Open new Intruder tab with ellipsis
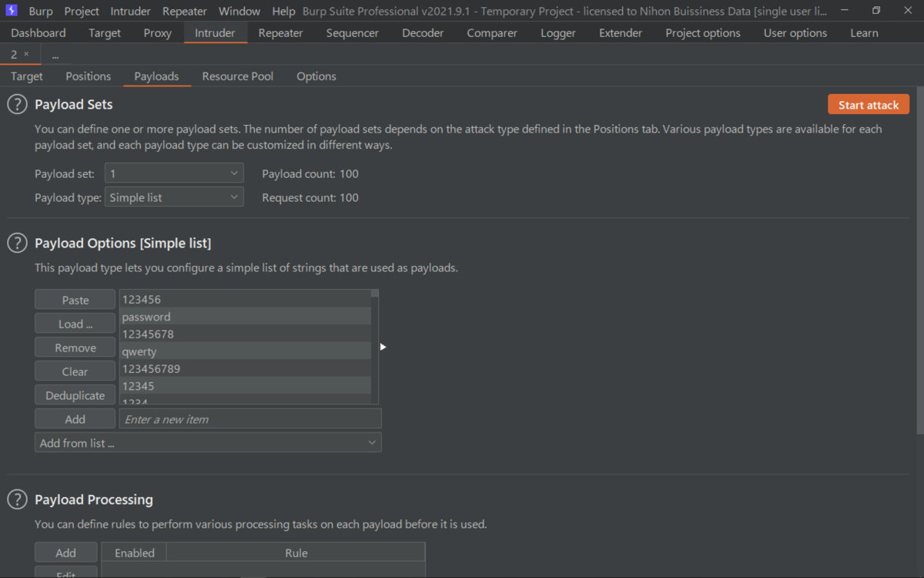Image resolution: width=924 pixels, height=578 pixels. [x=55, y=55]
